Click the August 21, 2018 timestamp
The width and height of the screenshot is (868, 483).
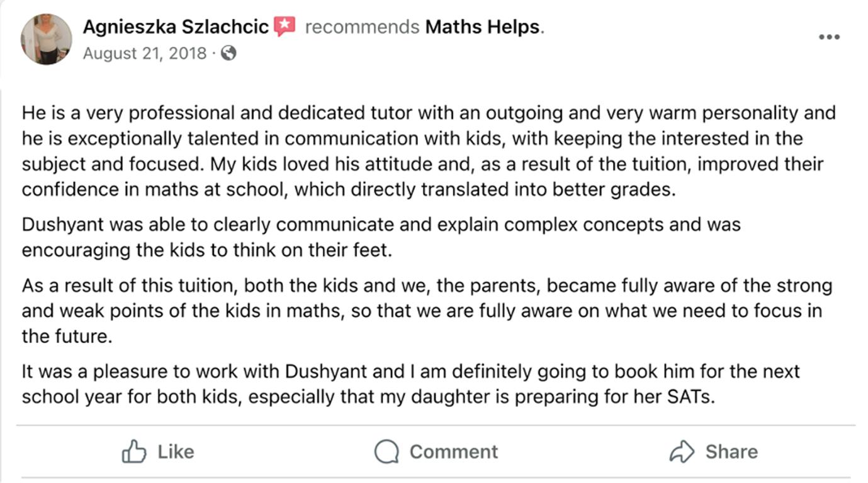pos(145,53)
